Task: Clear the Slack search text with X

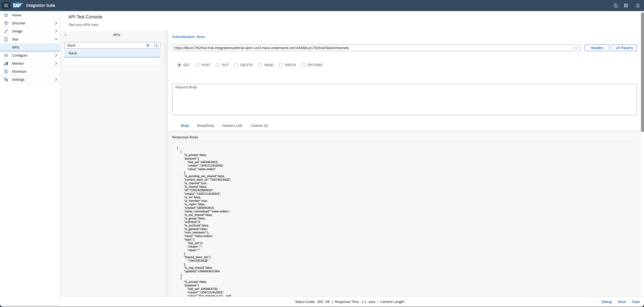Action: (x=148, y=45)
